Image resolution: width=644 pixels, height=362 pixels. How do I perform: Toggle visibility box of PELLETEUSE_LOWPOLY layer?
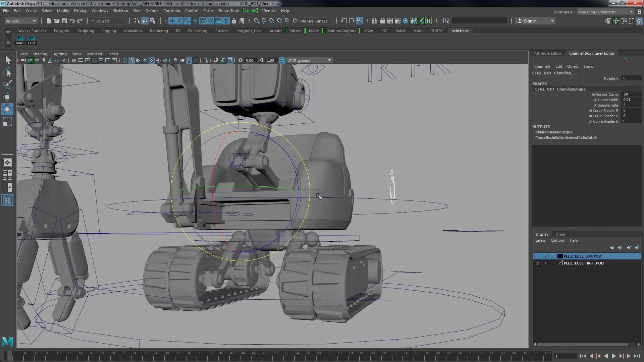[x=537, y=256]
